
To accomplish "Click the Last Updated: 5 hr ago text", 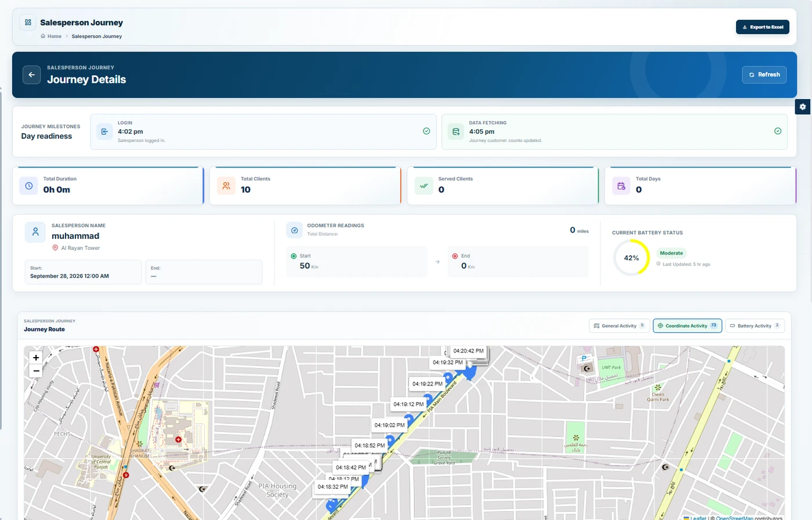I will coord(686,264).
